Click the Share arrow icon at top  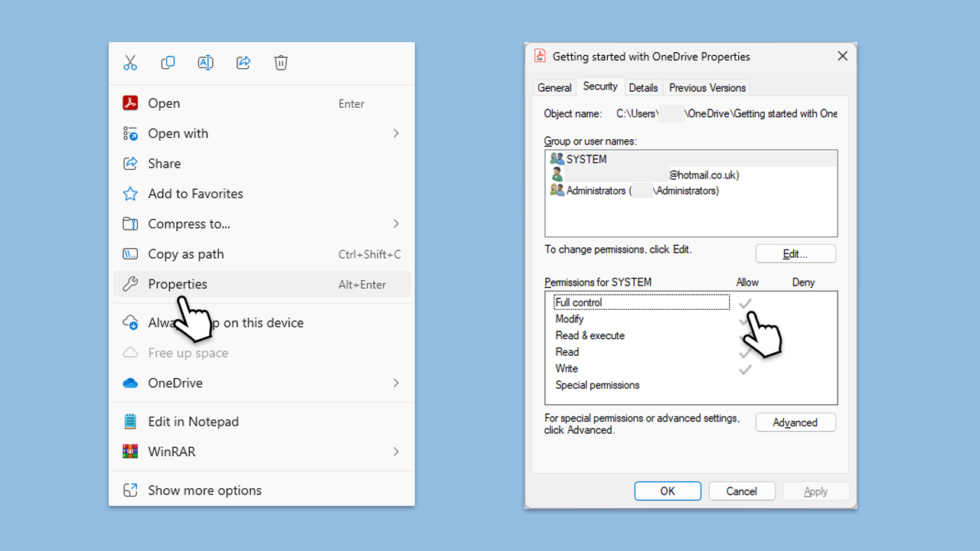243,63
